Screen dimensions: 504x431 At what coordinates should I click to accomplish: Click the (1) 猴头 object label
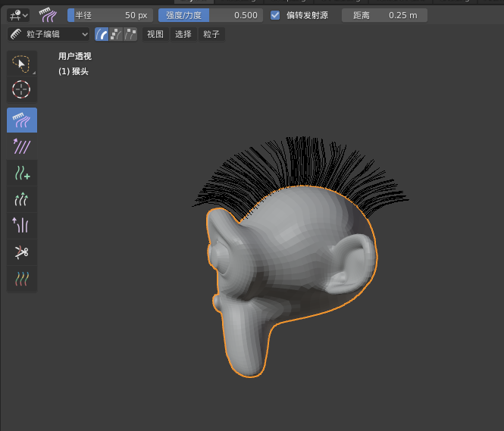pos(74,71)
